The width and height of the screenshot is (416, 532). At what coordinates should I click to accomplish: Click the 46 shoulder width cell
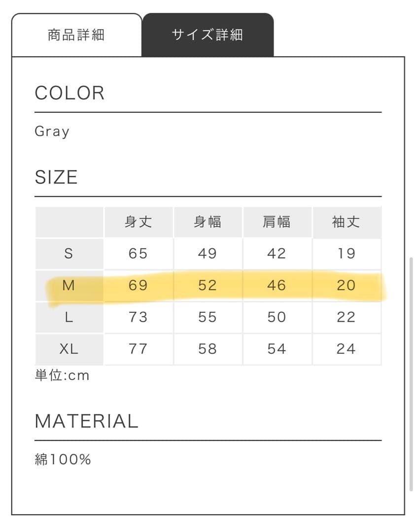click(277, 285)
